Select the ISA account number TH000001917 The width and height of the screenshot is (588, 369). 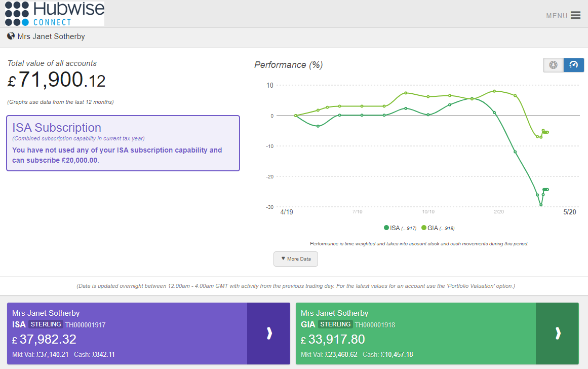[x=86, y=325]
